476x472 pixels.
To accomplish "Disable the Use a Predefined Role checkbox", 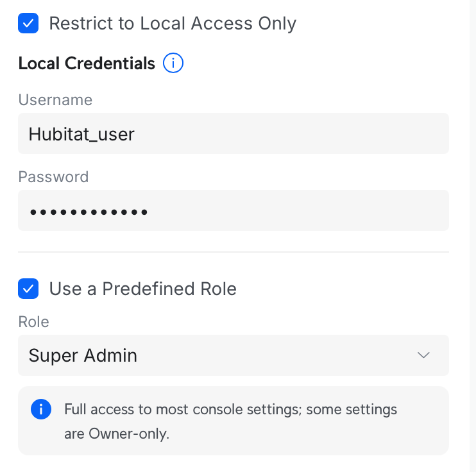I will tap(28, 289).
